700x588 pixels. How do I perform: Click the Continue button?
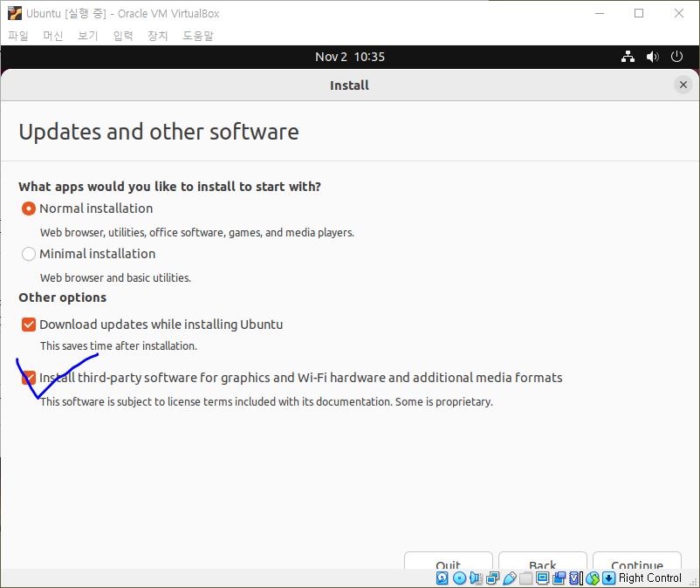point(637,560)
